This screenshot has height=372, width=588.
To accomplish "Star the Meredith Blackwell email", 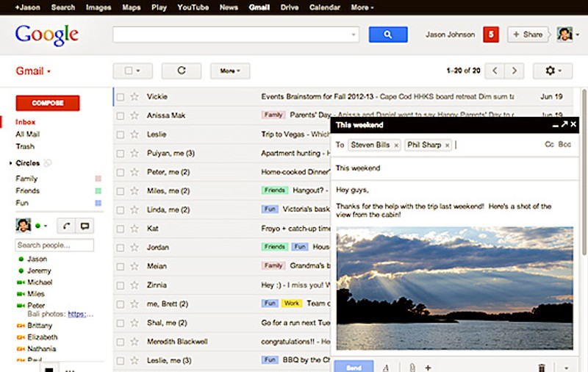I will coord(135,342).
